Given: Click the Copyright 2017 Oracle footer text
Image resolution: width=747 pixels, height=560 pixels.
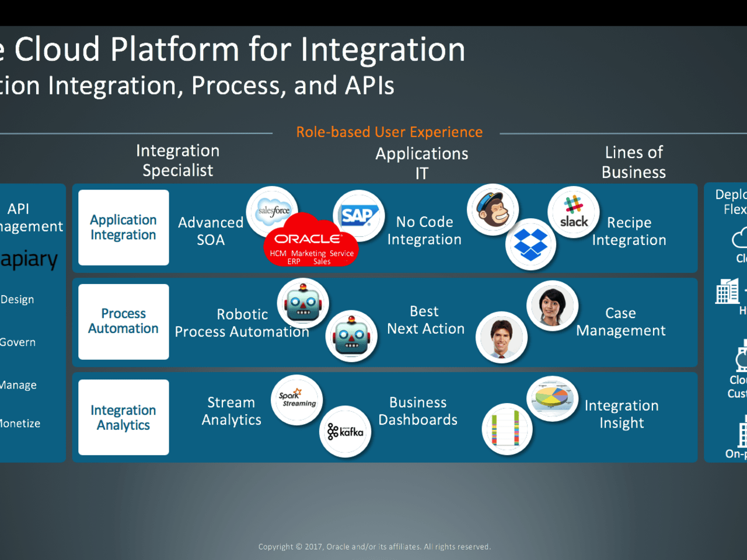Looking at the screenshot, I should click(x=375, y=547).
